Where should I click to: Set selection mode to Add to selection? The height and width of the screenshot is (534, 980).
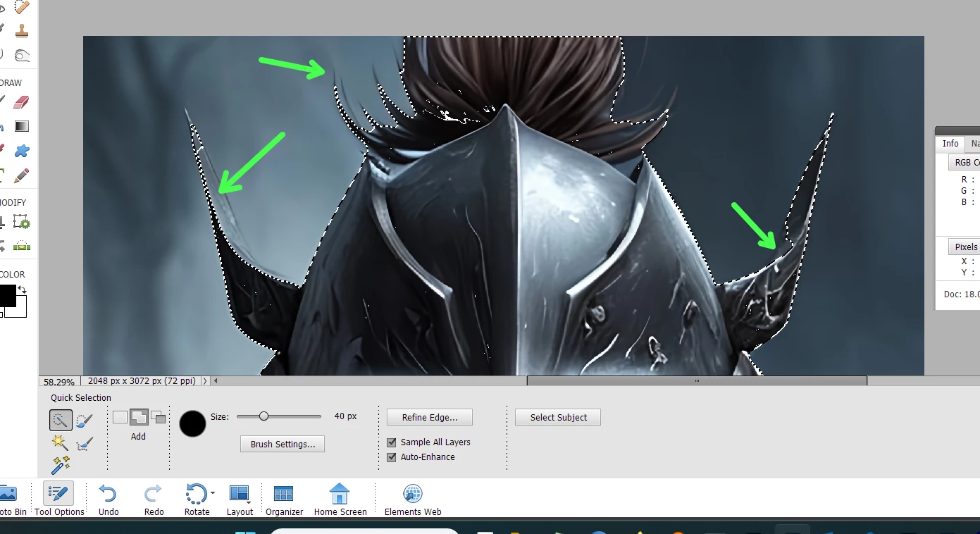(x=139, y=417)
